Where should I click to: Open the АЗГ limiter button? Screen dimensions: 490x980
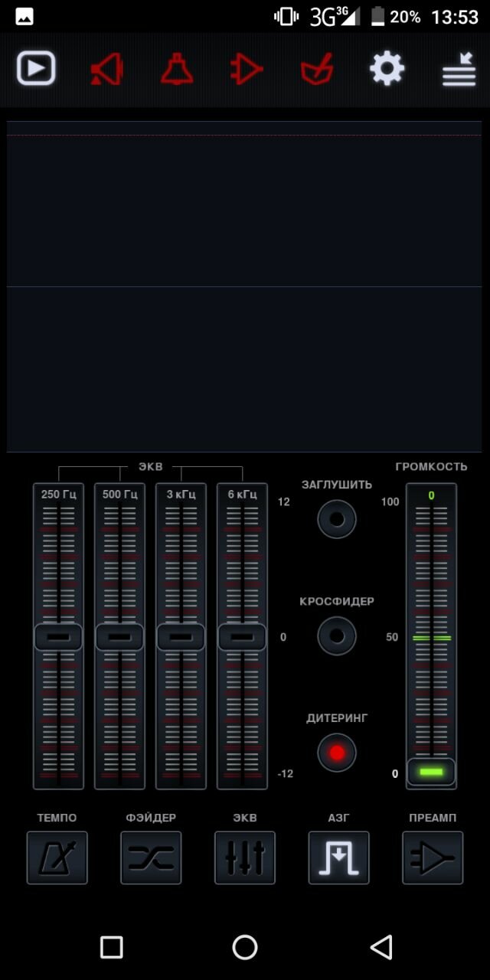click(x=338, y=857)
